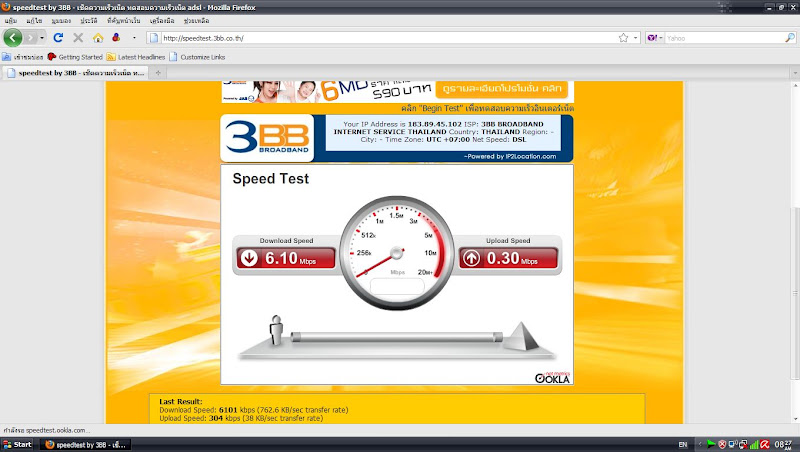This screenshot has width=800, height=452.
Task: Click inside the Yahoo search box
Action: point(724,38)
